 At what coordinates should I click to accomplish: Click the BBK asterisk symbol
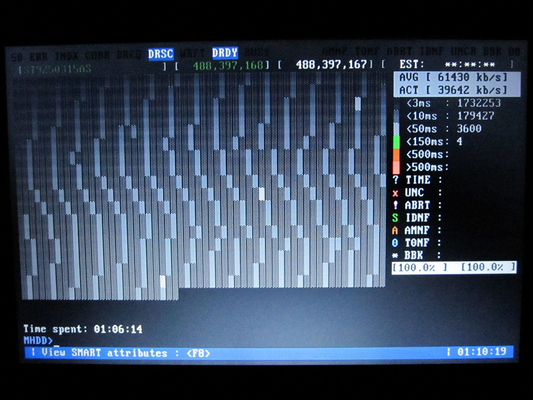[395, 255]
